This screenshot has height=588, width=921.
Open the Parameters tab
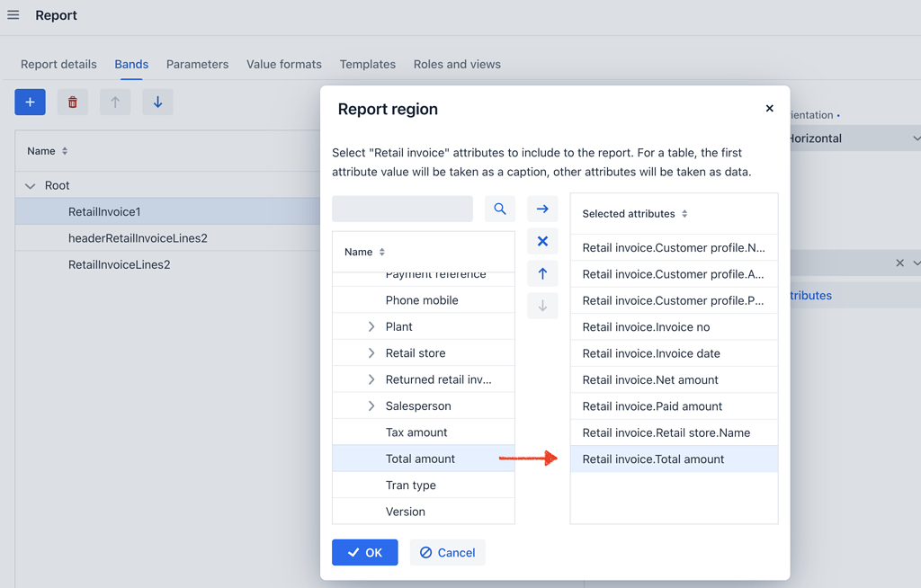click(197, 64)
